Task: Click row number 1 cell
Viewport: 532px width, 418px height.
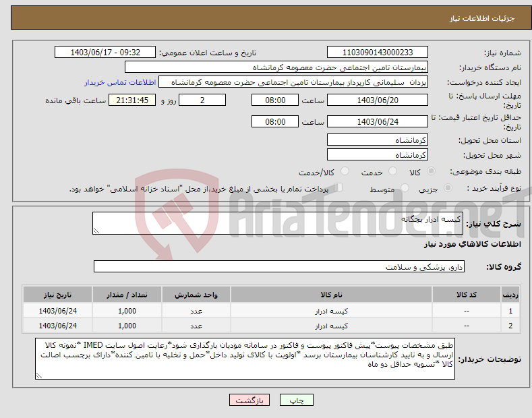Action: click(x=510, y=311)
